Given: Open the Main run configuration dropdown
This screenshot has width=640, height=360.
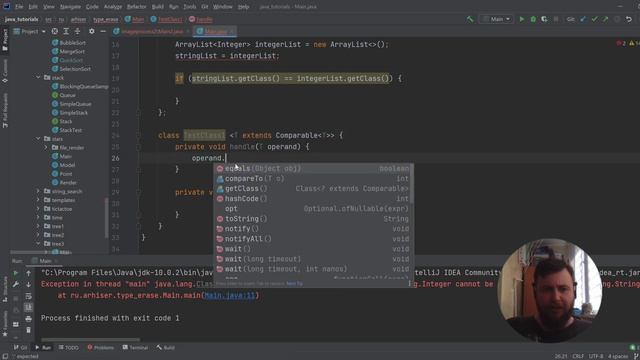Looking at the screenshot, I should point(496,19).
